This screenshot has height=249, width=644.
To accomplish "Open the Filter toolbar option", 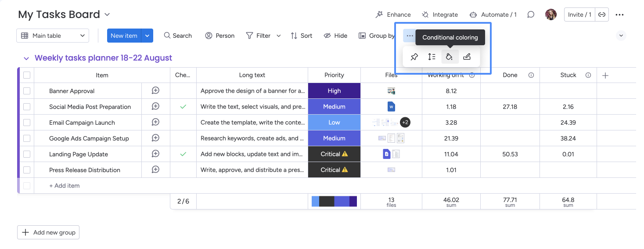I will [x=259, y=36].
